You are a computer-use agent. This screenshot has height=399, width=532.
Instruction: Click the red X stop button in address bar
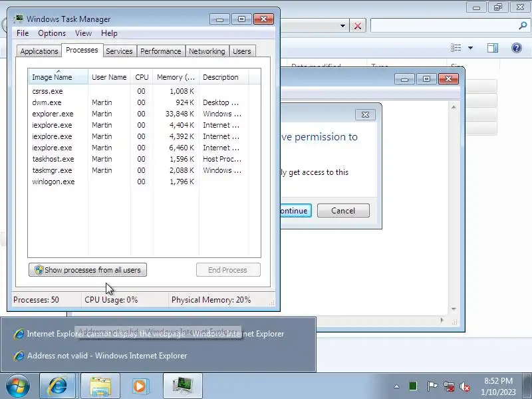[x=358, y=26]
